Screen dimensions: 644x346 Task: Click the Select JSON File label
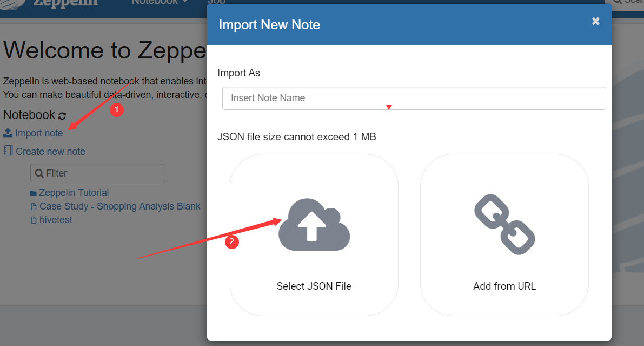point(314,286)
